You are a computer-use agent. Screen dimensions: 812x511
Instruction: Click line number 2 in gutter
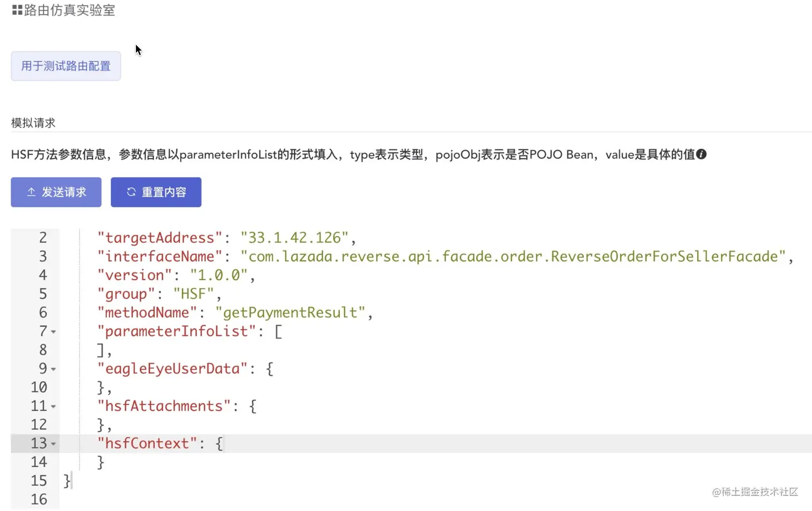43,237
